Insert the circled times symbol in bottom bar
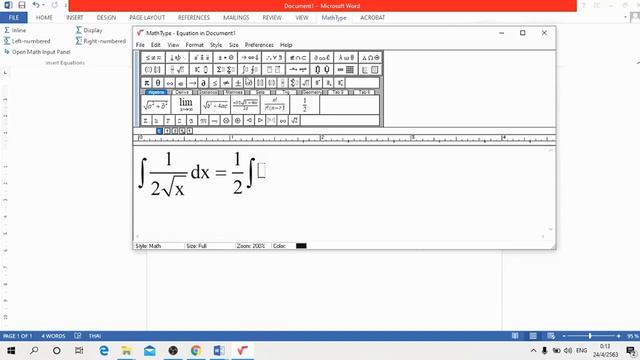The width and height of the screenshot is (640, 360). coord(226,120)
